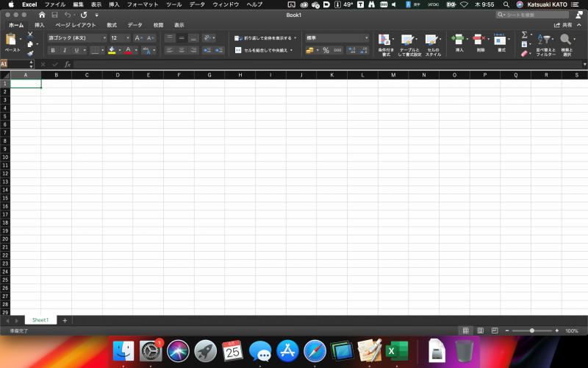Switch to page layout view icon

pos(480,330)
